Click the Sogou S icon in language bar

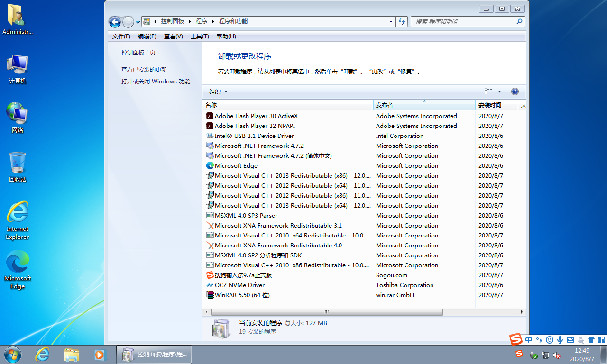pos(516,339)
